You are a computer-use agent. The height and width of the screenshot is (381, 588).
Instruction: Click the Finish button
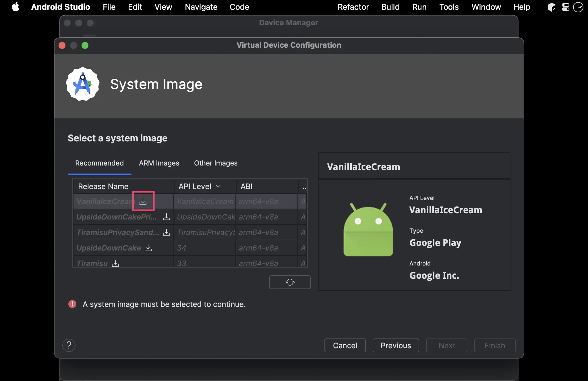coord(495,345)
